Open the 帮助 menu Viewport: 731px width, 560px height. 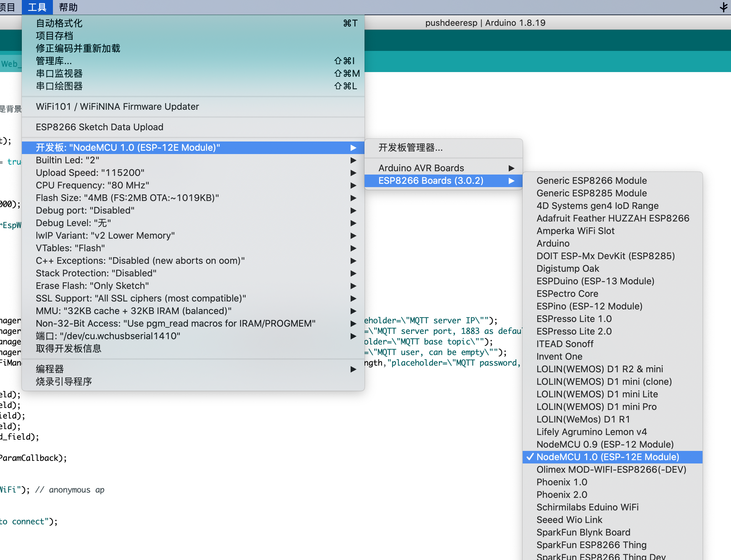pos(68,7)
